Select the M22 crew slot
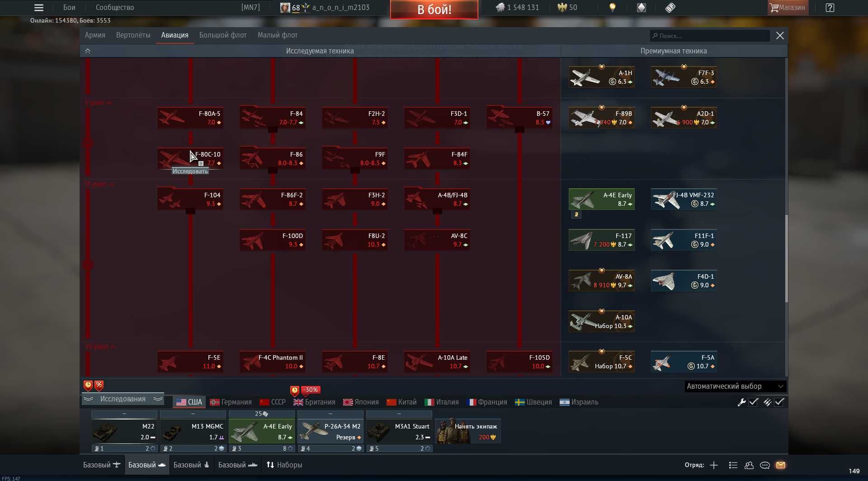 click(x=124, y=432)
